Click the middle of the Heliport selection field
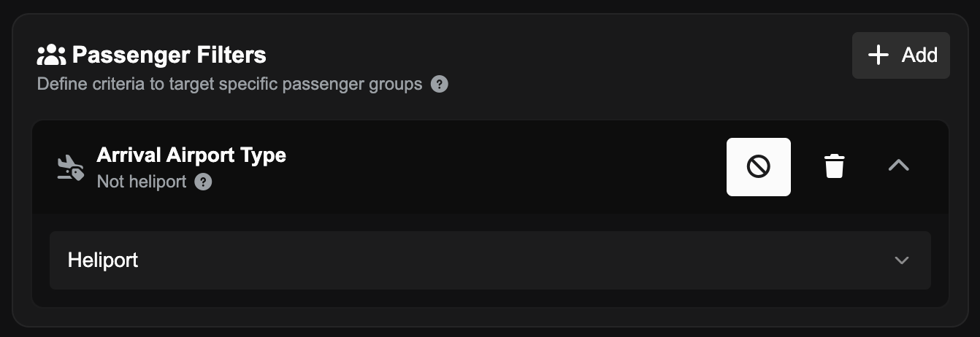Image resolution: width=980 pixels, height=337 pixels. coord(489,260)
